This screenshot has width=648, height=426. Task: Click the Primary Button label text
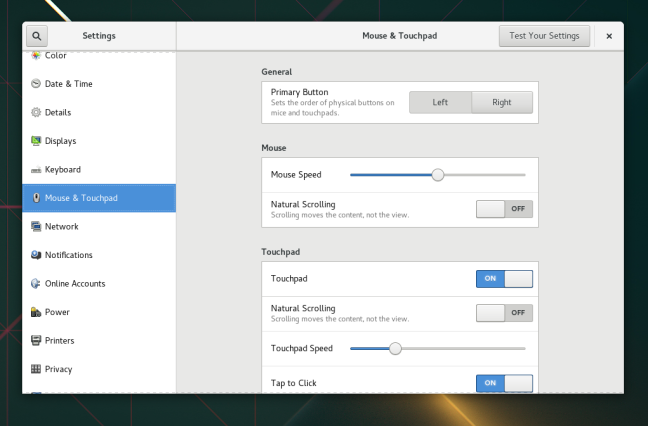pyautogui.click(x=300, y=92)
